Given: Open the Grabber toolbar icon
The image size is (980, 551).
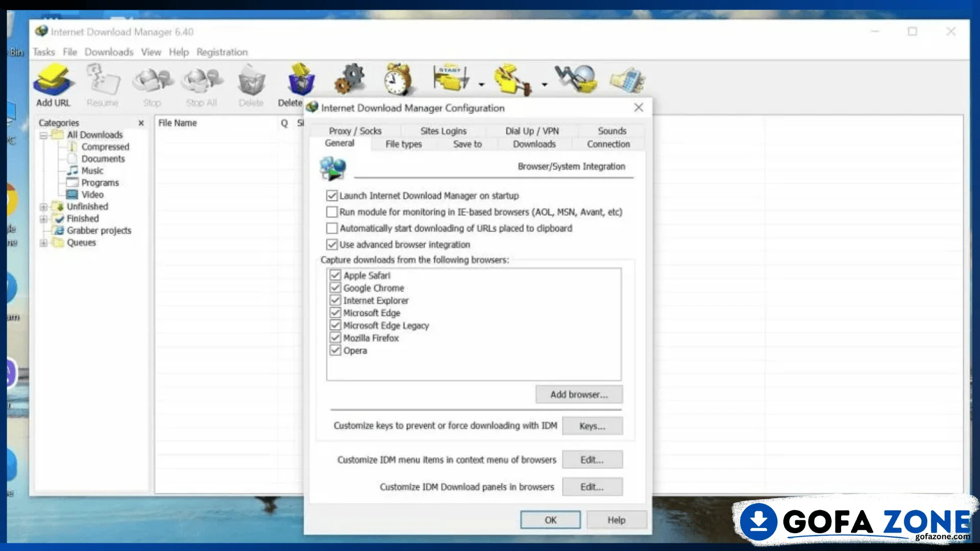Looking at the screenshot, I should point(576,79).
